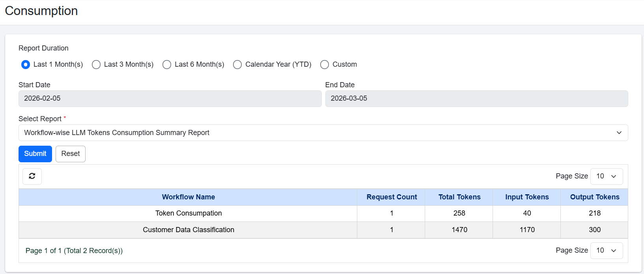Select the Token Consumpation workflow row name
Image resolution: width=644 pixels, height=274 pixels.
pos(189,213)
